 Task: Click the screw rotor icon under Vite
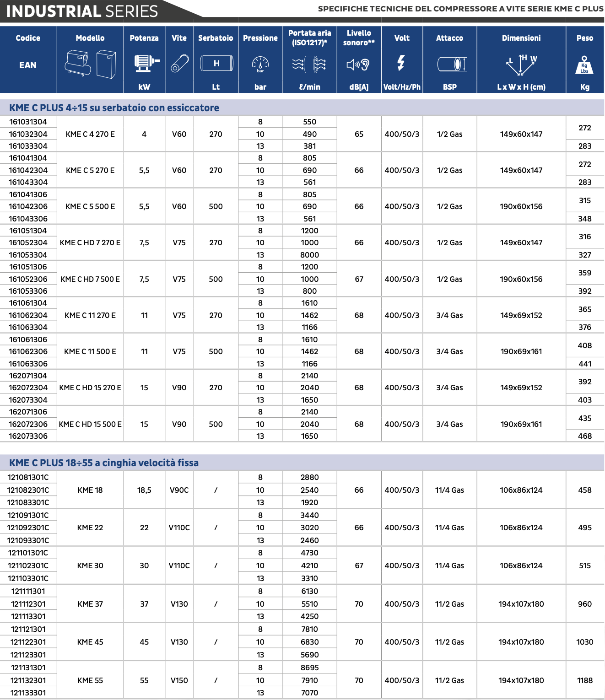click(179, 64)
